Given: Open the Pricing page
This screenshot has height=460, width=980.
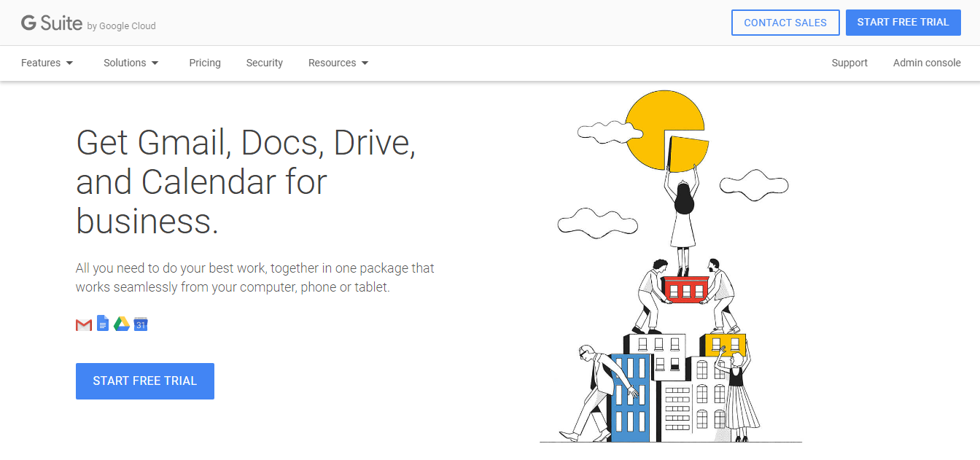Looking at the screenshot, I should [x=205, y=63].
